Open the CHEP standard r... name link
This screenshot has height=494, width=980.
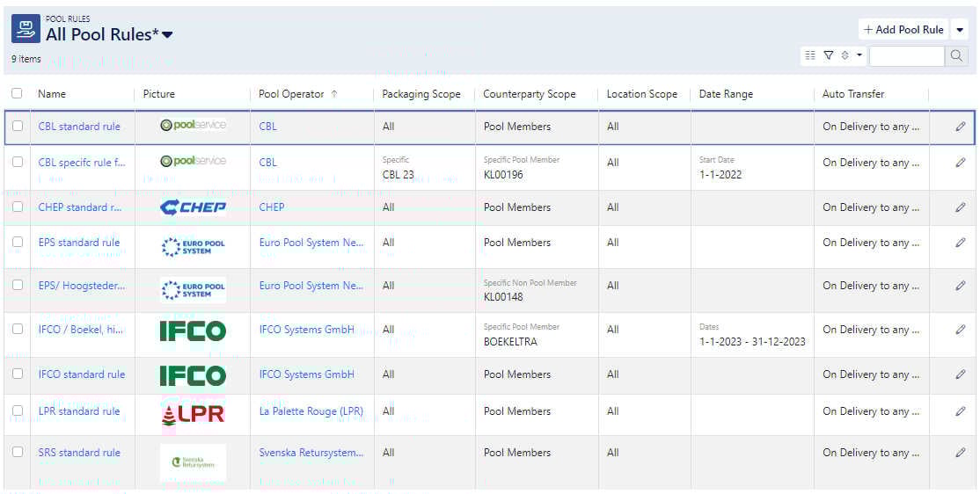(80, 207)
